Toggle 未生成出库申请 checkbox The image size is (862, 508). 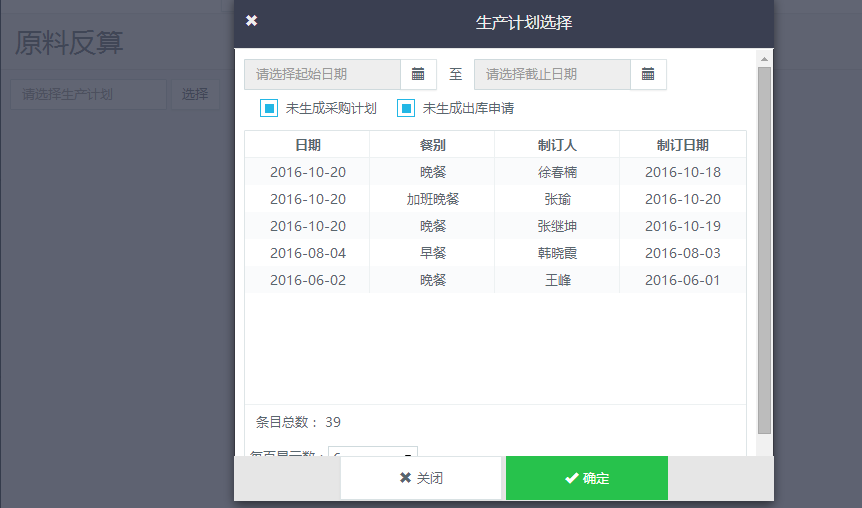(x=406, y=108)
